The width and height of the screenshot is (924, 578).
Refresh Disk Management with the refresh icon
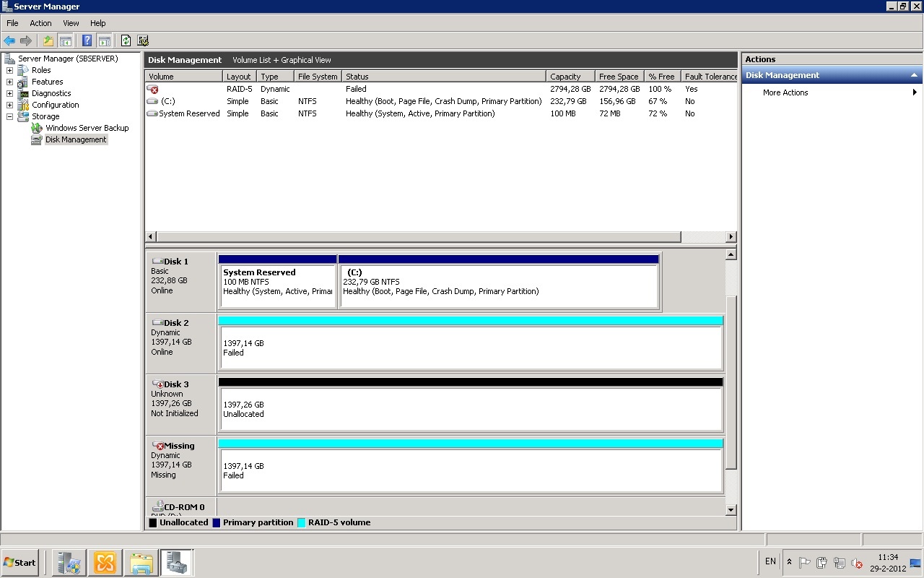tap(125, 40)
